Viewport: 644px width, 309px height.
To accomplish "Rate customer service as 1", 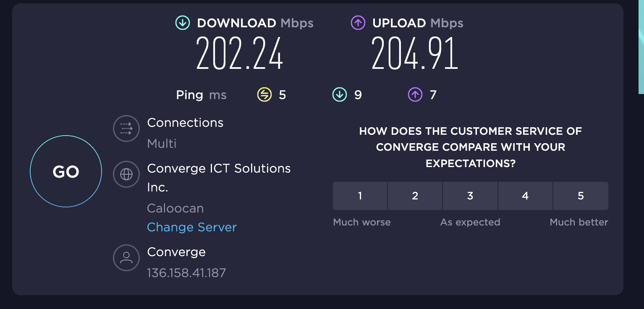I will tap(360, 196).
